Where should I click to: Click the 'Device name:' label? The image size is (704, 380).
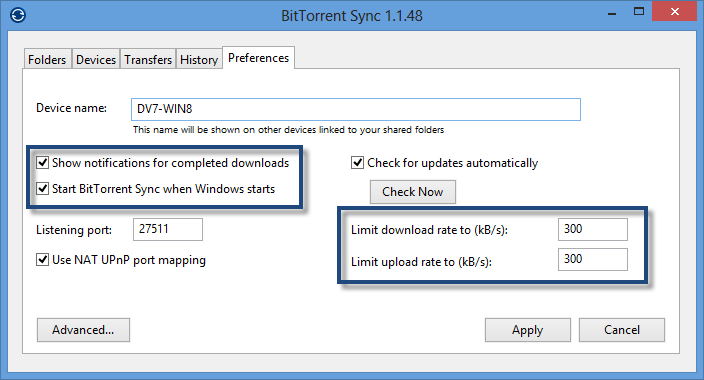(71, 108)
